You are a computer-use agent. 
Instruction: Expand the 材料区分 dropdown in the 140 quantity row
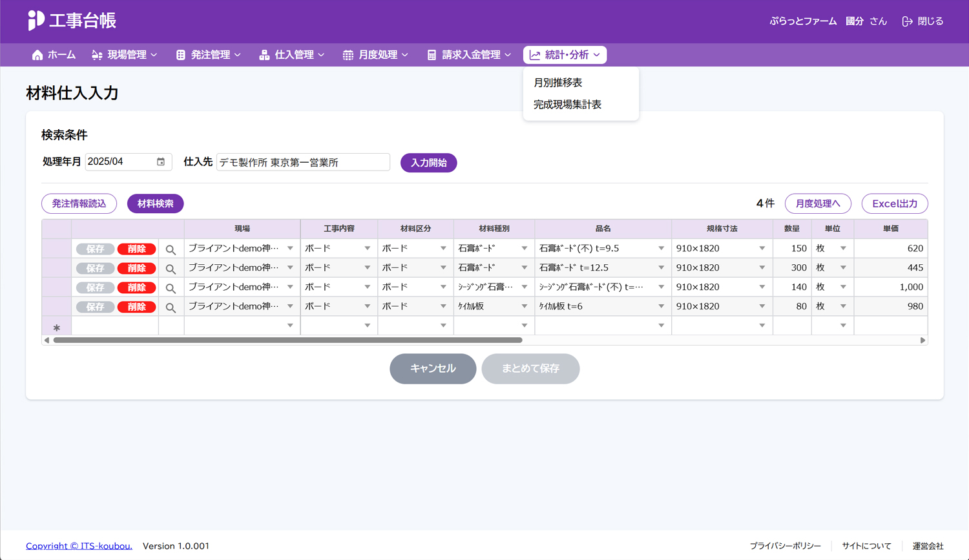(443, 287)
